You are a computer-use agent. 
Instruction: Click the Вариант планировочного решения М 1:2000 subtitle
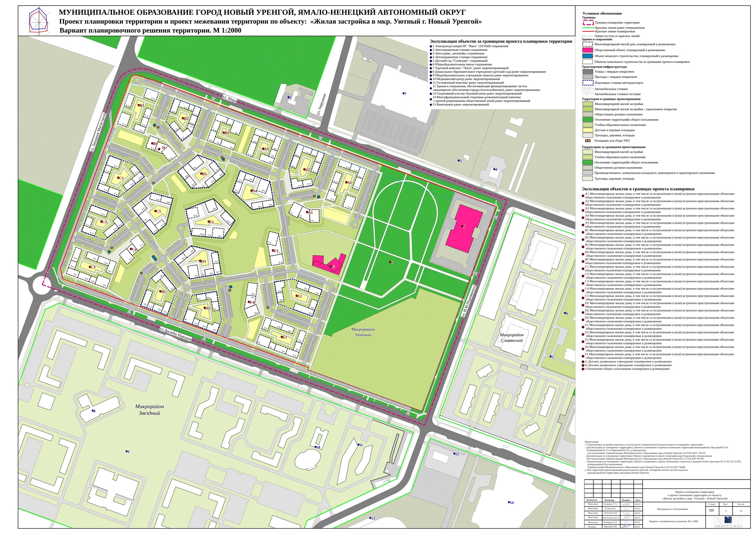coord(150,31)
